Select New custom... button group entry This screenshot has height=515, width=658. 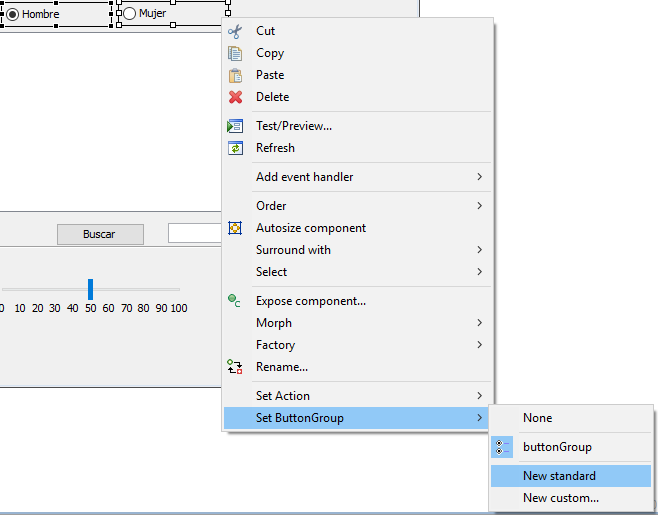click(x=560, y=498)
